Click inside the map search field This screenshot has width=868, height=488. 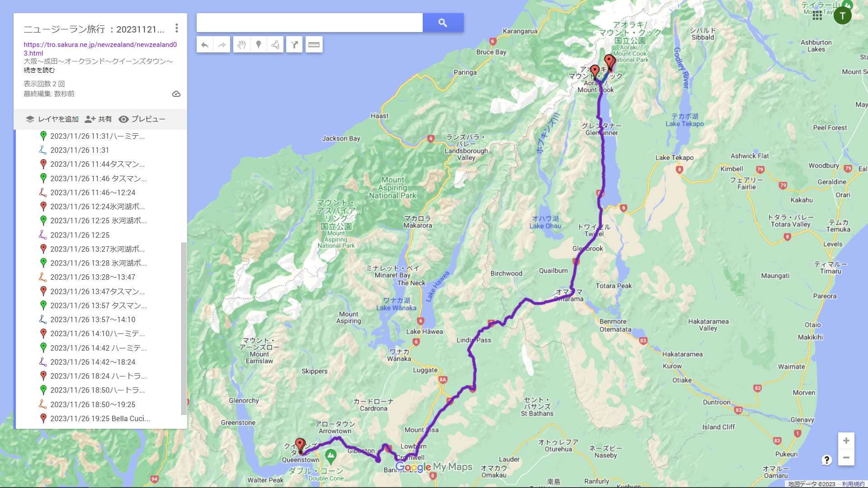click(310, 23)
